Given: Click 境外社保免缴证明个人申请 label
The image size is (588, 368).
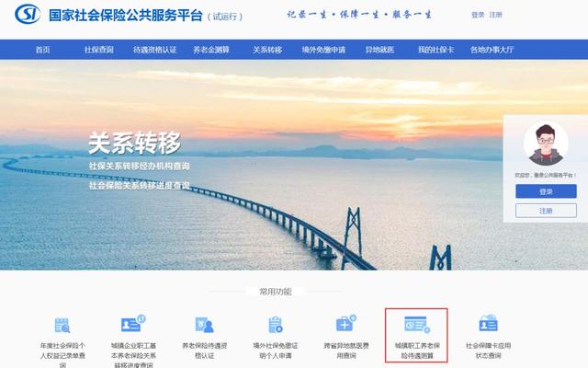Looking at the screenshot, I should [276, 351].
